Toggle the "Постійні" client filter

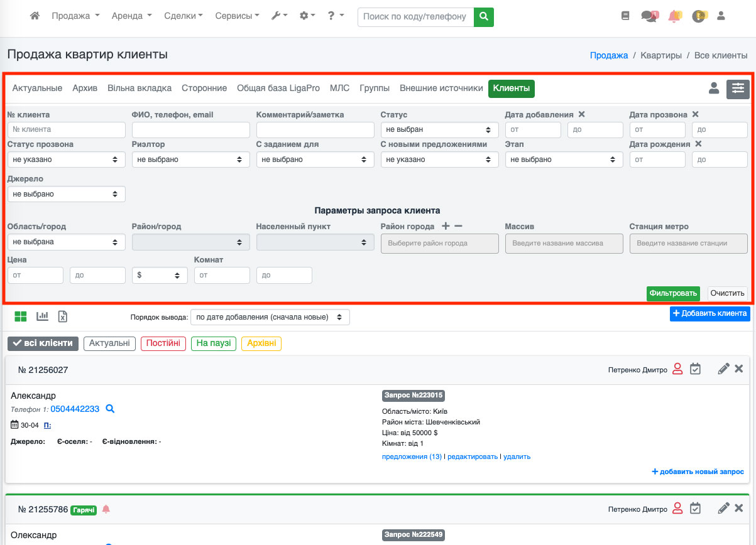(x=163, y=343)
